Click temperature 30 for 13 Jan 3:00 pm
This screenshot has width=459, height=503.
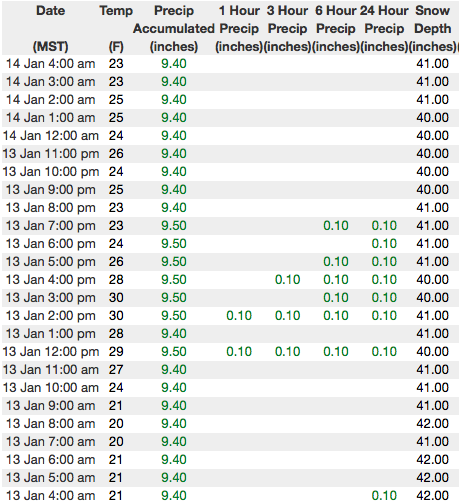click(x=116, y=298)
